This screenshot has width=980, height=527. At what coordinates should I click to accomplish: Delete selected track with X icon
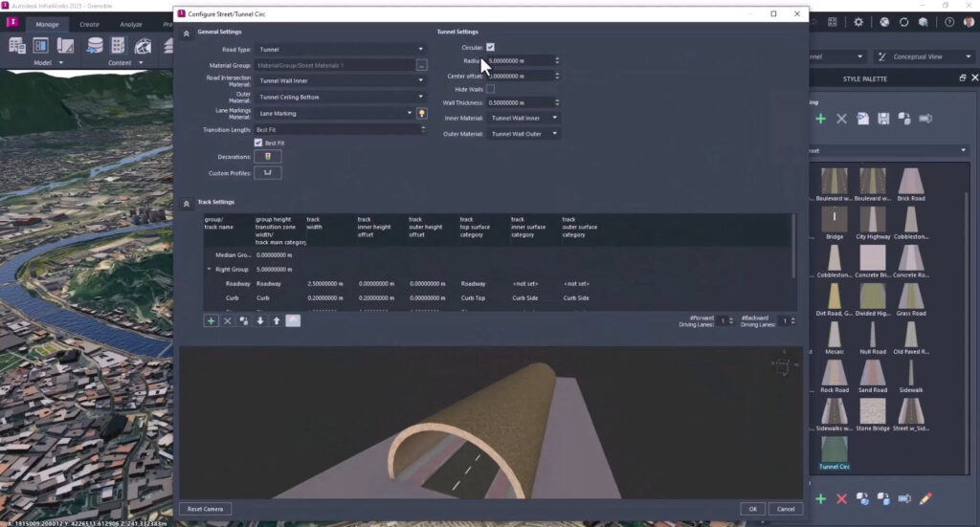228,320
